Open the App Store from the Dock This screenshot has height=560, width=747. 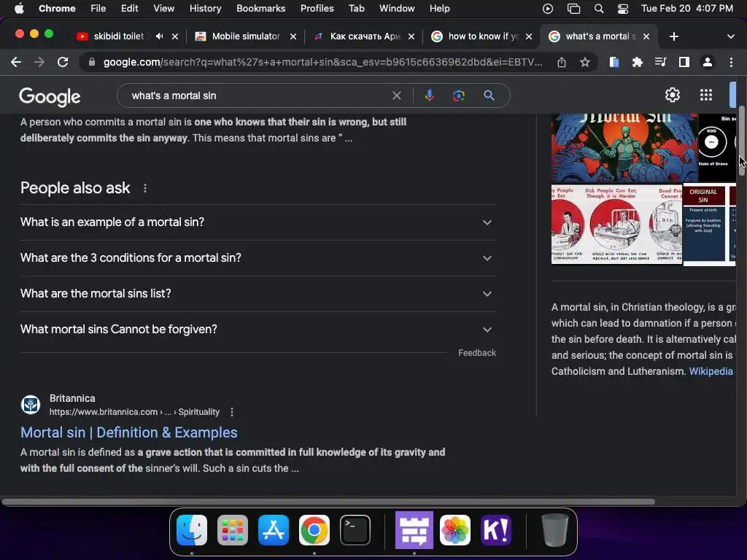tap(274, 530)
